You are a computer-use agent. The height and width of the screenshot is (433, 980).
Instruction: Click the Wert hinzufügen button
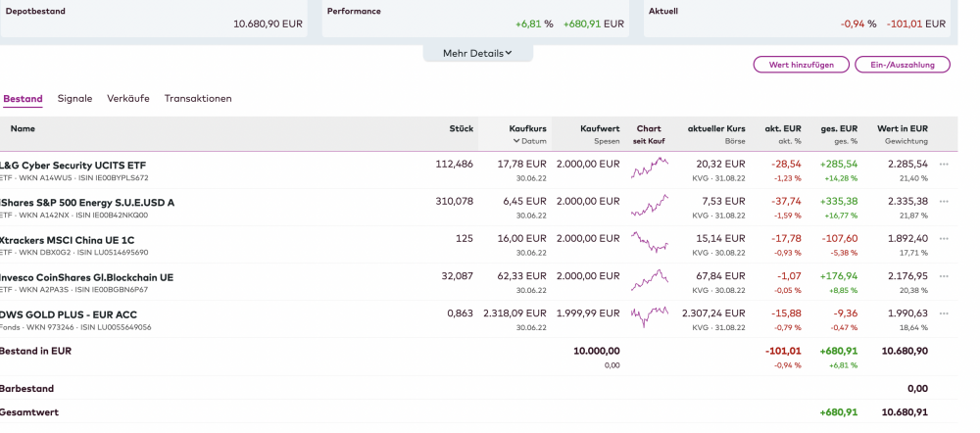(x=801, y=65)
